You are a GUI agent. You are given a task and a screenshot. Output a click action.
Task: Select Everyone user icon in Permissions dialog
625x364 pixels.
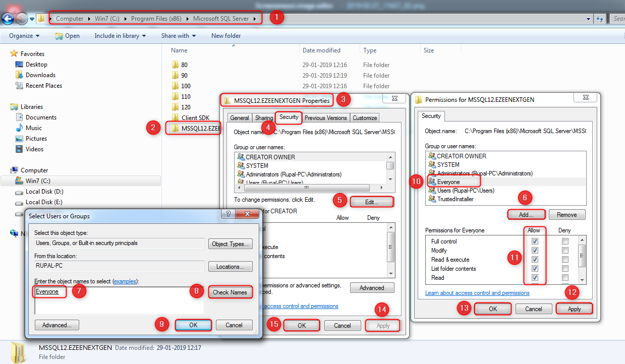click(x=432, y=182)
